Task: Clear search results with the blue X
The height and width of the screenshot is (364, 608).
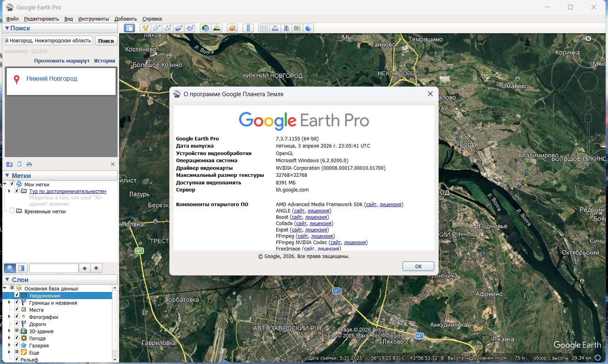Action: tap(113, 164)
